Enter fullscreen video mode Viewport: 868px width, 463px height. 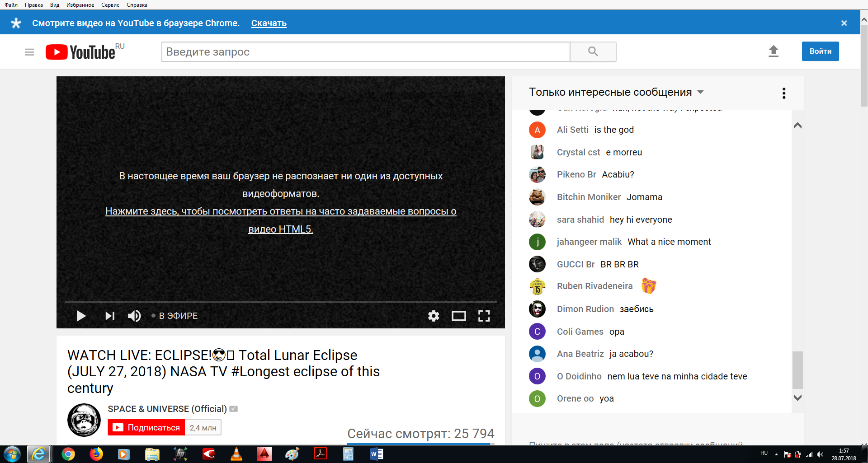pyautogui.click(x=484, y=316)
